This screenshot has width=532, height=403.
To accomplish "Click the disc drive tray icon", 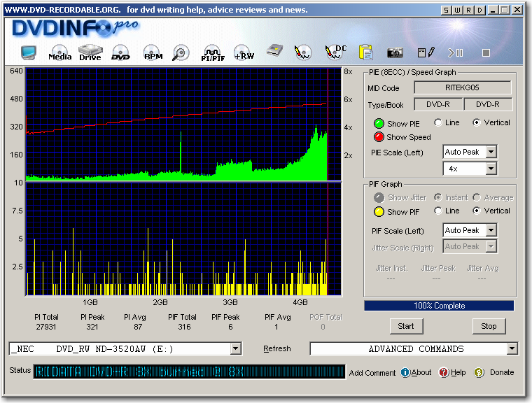I will [x=275, y=51].
